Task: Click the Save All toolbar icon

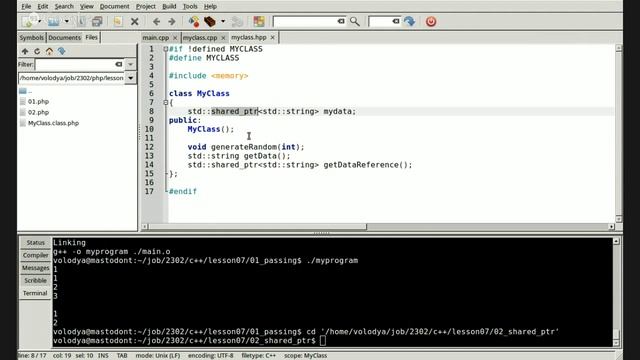Action: point(97,21)
